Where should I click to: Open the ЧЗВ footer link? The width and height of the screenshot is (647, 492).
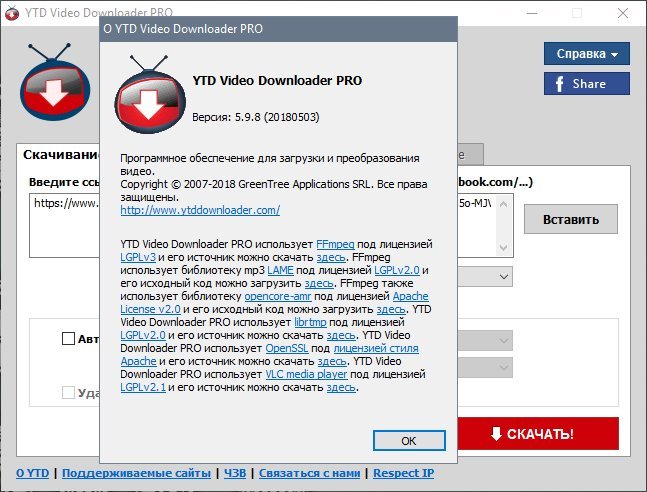click(x=235, y=473)
